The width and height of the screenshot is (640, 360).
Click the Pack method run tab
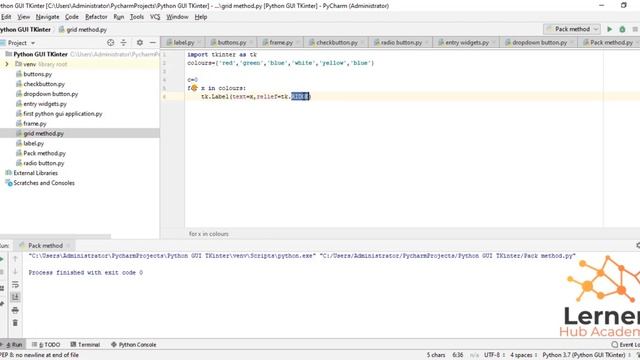pyautogui.click(x=45, y=245)
